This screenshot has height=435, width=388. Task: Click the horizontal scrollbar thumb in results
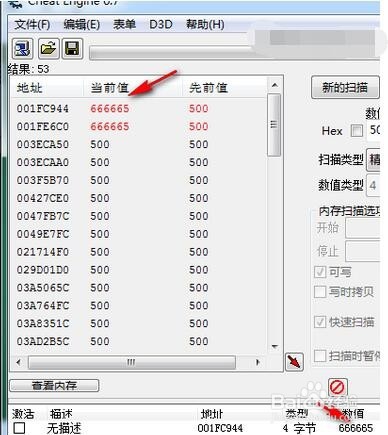tap(132, 362)
